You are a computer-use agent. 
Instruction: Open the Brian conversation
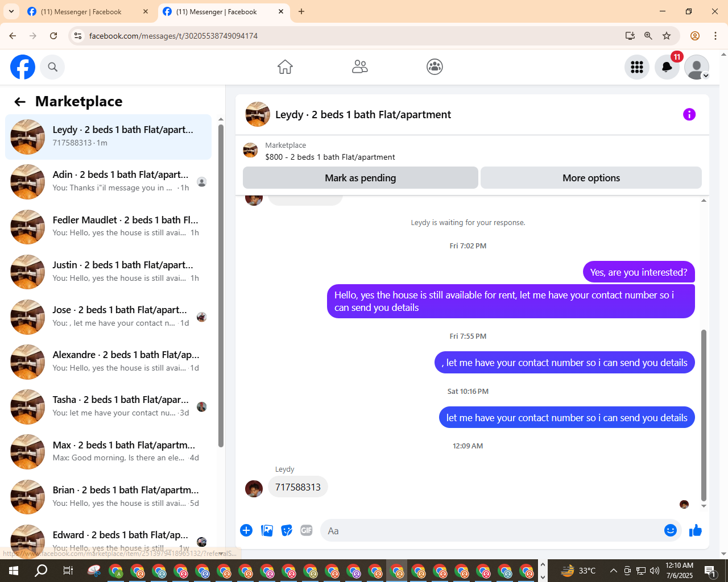click(x=108, y=497)
